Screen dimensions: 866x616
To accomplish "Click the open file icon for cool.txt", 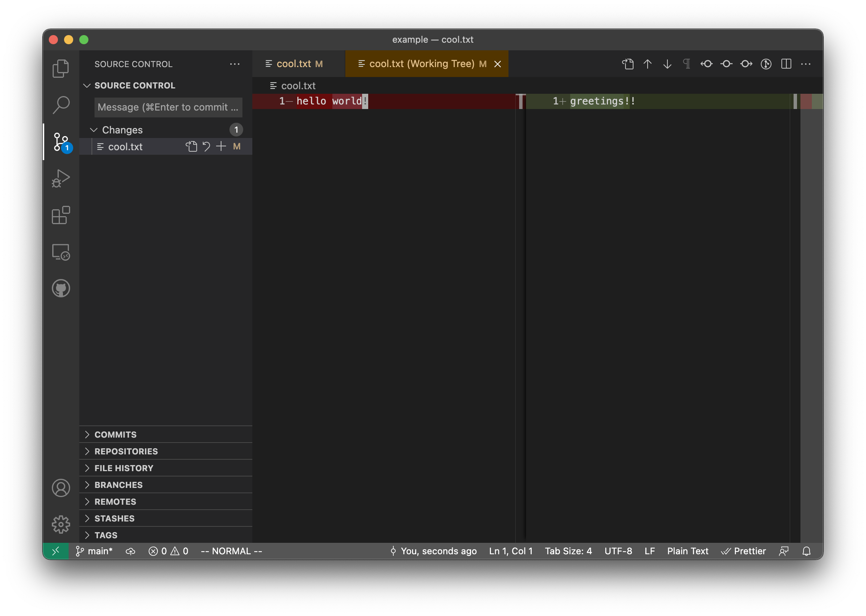I will click(190, 146).
